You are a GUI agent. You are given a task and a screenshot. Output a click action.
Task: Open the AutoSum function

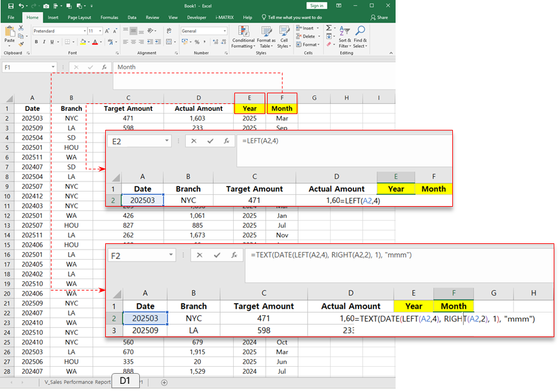point(328,27)
